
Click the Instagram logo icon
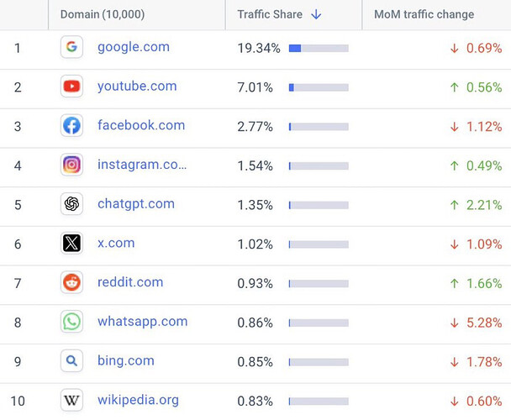[x=72, y=165]
